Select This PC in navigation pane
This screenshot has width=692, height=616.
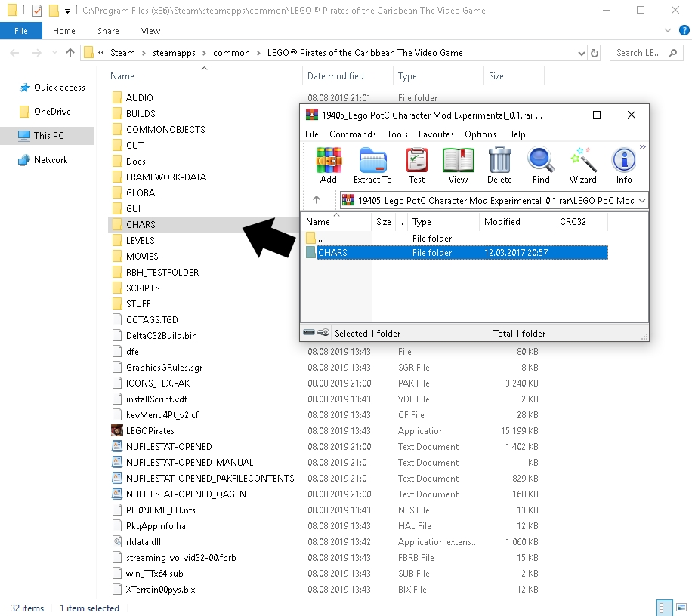(48, 135)
